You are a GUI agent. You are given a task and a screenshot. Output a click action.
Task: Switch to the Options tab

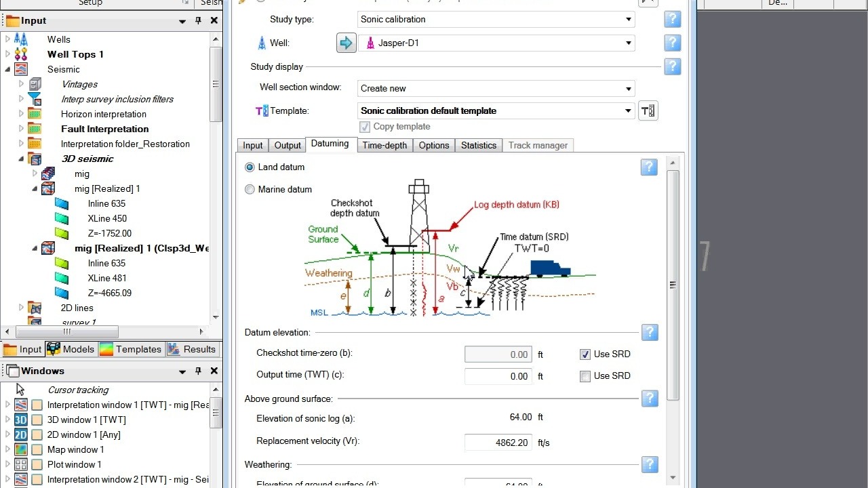click(434, 145)
